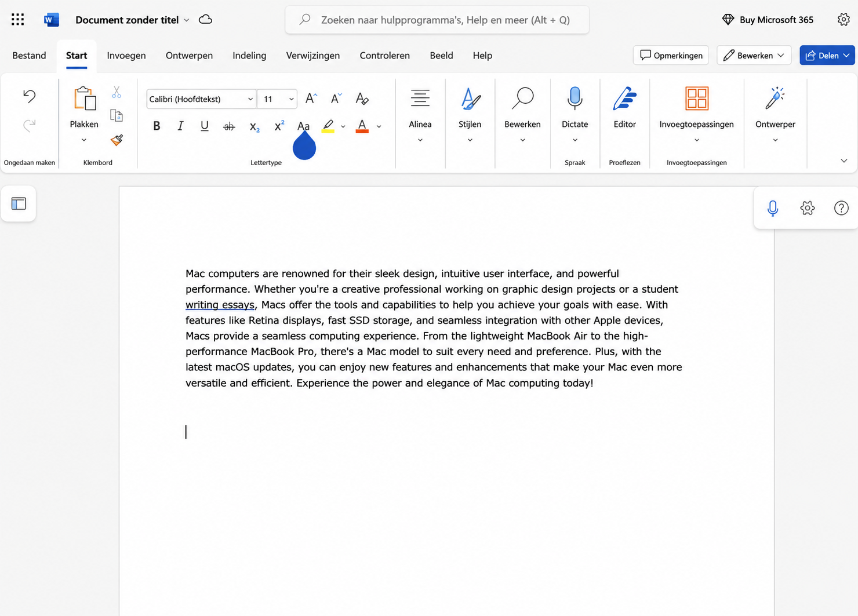Open the Help tab
Image resolution: width=858 pixels, height=616 pixels.
[x=482, y=55]
